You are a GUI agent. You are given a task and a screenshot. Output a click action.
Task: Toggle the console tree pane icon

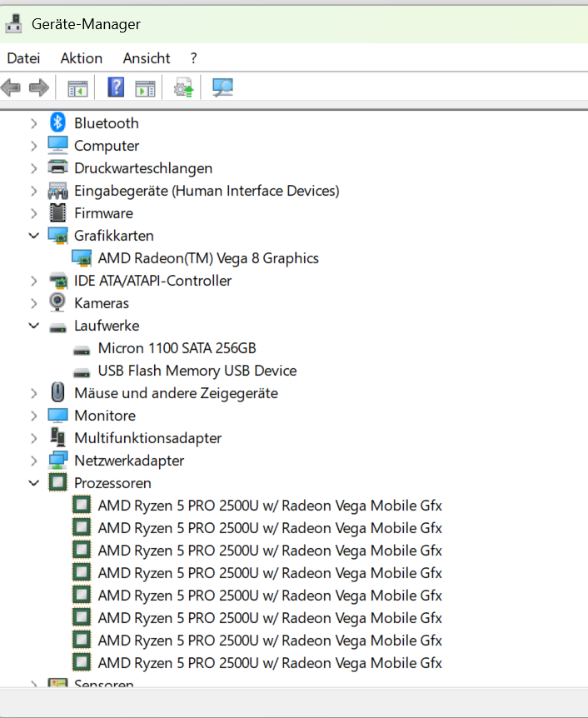click(77, 88)
